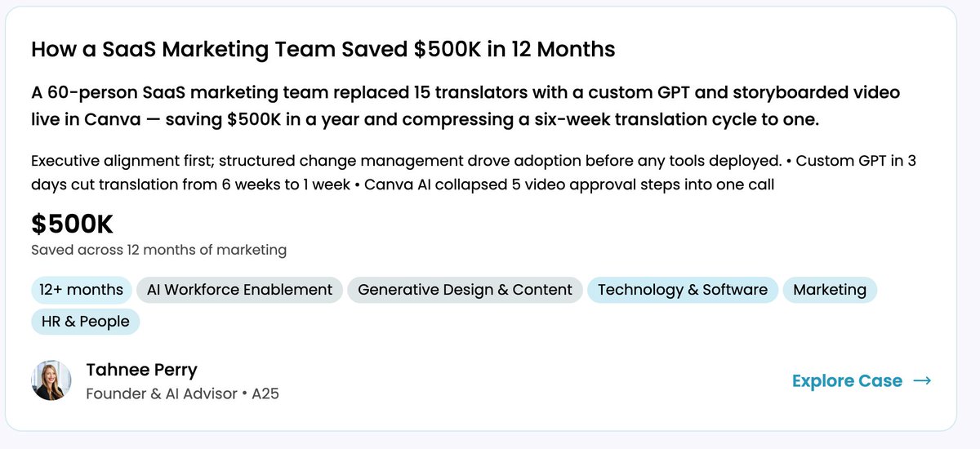Click the author name Tahnee Perry
Viewport: 980px width, 449px height.
tap(142, 370)
